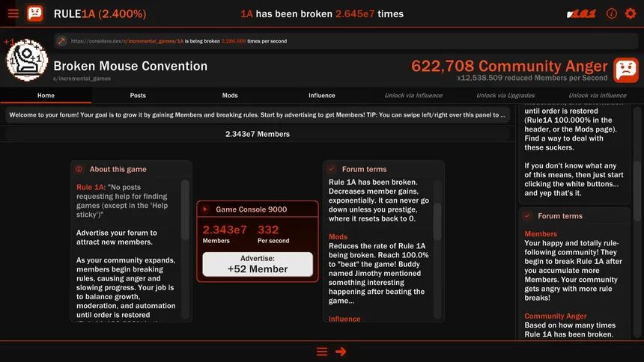The height and width of the screenshot is (362, 644).
Task: Click the angry face logo beside RULE1A
Action: (x=35, y=13)
